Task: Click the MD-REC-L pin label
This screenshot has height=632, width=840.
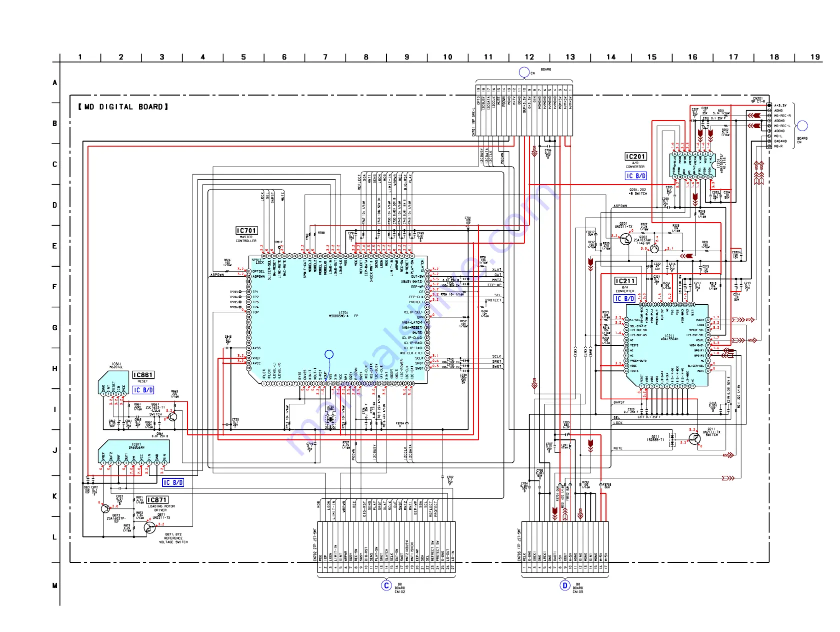Action: pos(782,126)
